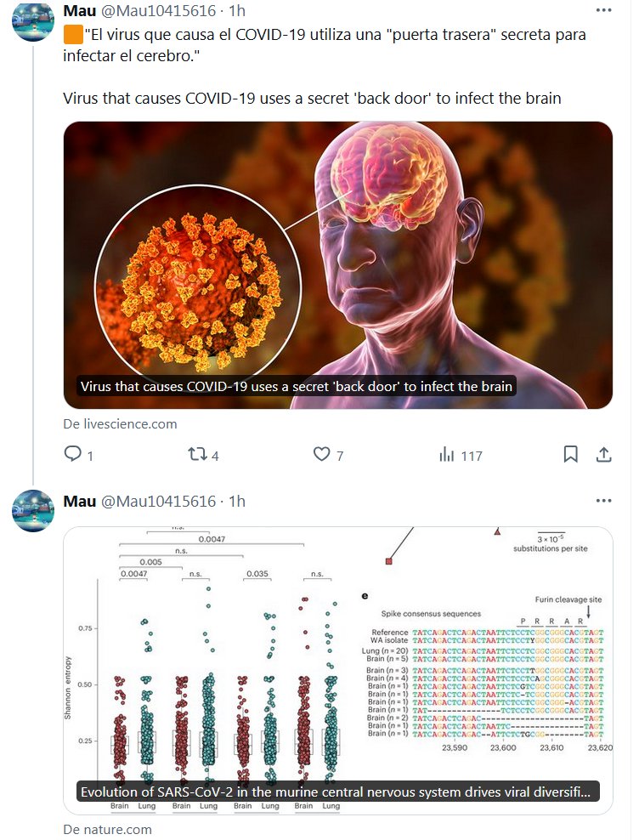Share the first tweet

(603, 454)
